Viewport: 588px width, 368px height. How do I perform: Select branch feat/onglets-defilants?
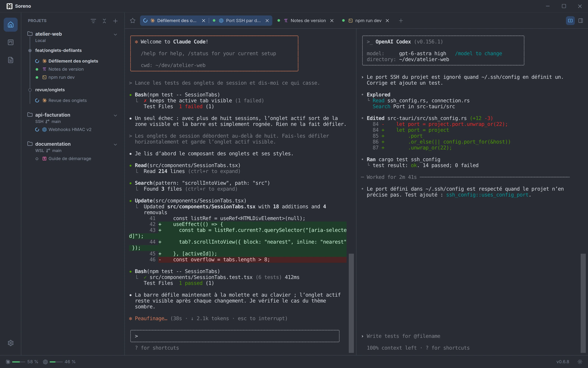(58, 50)
